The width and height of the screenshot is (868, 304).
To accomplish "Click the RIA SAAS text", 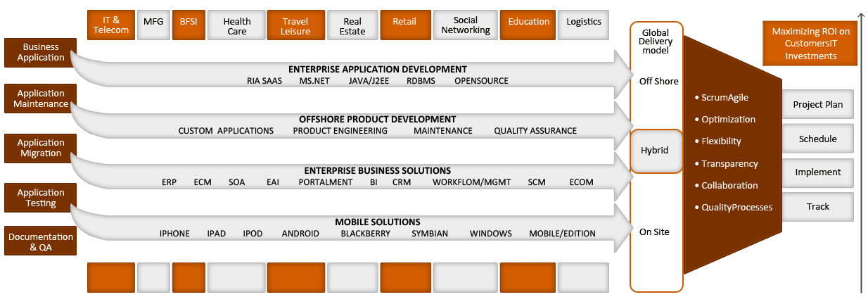I will [264, 81].
